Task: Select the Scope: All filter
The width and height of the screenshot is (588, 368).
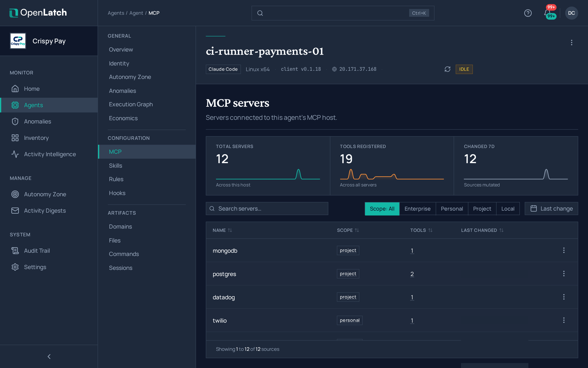Action: click(x=382, y=209)
